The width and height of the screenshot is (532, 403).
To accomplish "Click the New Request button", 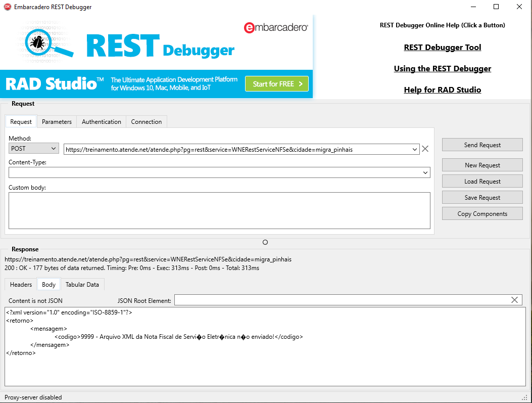I will 482,165.
